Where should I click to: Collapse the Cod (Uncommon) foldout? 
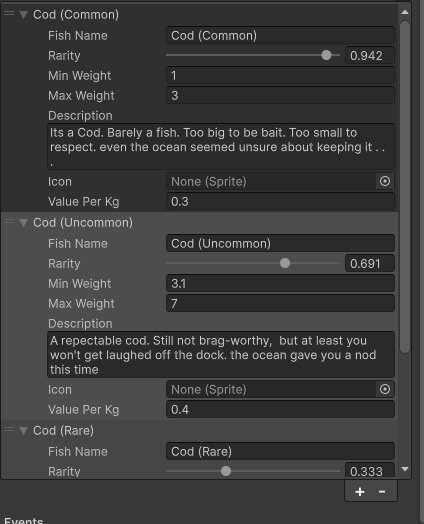(23, 223)
